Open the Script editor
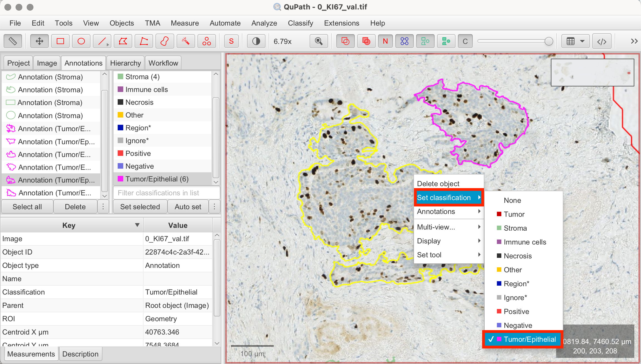Screen dimensions: 641x364 click(602, 41)
